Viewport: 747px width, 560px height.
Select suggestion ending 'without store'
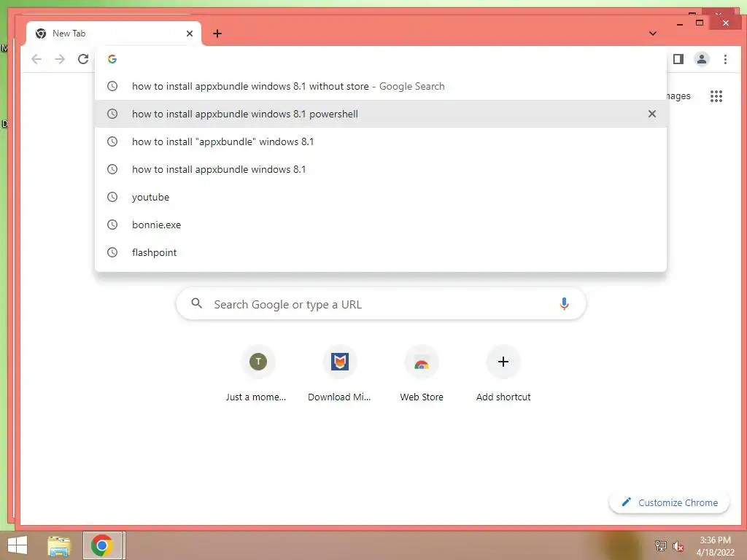point(381,86)
